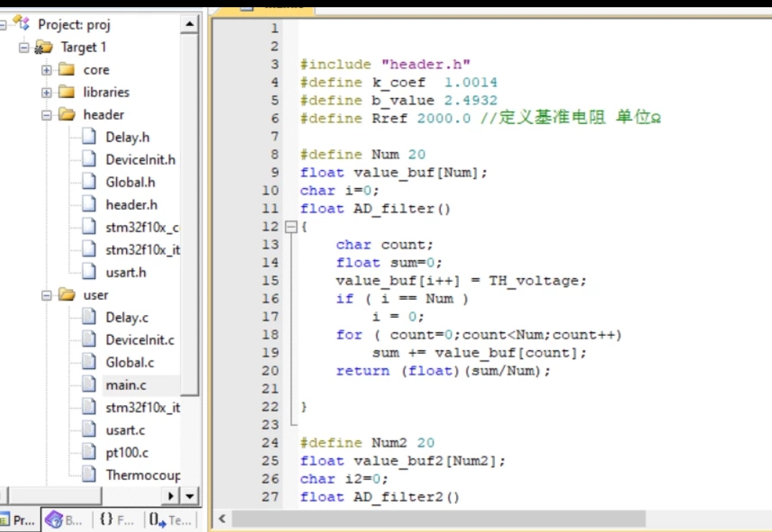772x532 pixels.
Task: Collapse AD_filter function code fold at line 12
Action: pyautogui.click(x=291, y=227)
